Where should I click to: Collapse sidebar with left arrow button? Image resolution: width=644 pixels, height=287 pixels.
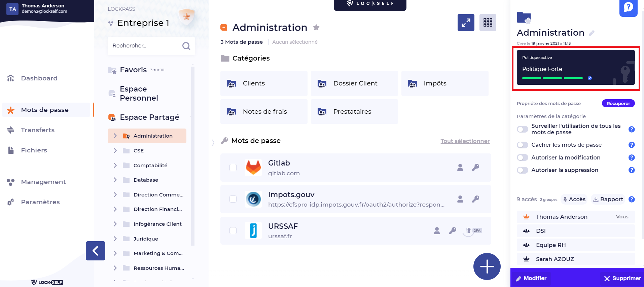(96, 251)
